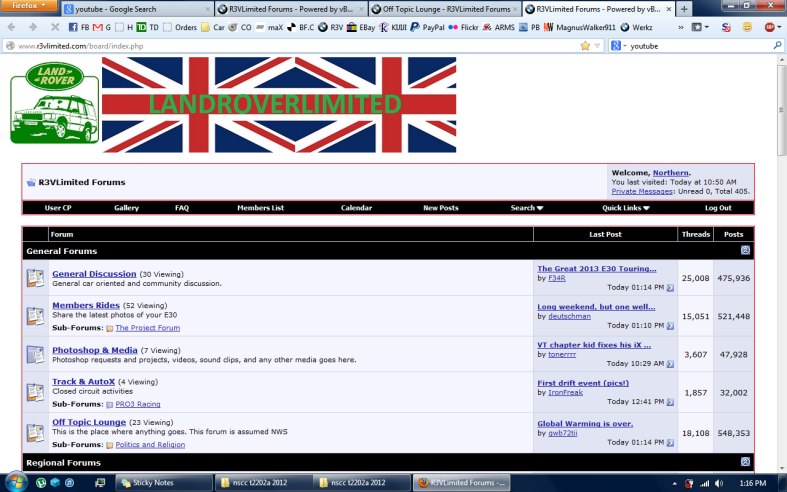Click the smiley face toolbar icon

tap(747, 27)
